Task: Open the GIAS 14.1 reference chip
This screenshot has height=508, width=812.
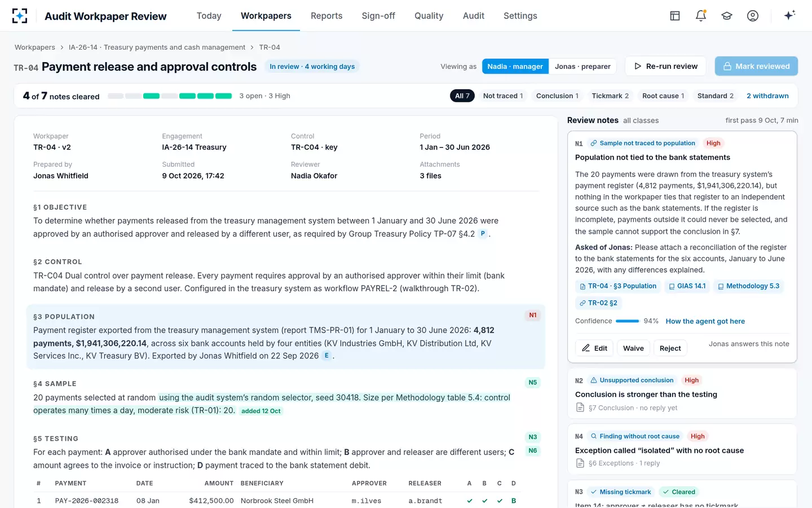Action: click(x=687, y=286)
